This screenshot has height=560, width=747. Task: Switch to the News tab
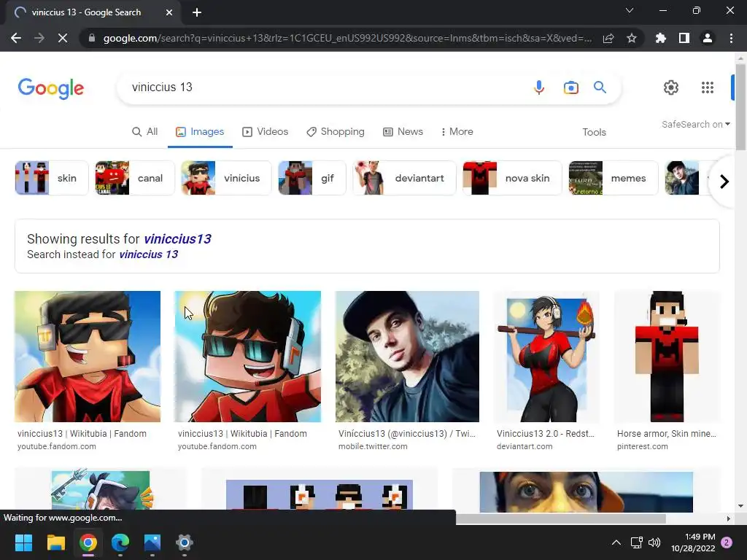[403, 132]
